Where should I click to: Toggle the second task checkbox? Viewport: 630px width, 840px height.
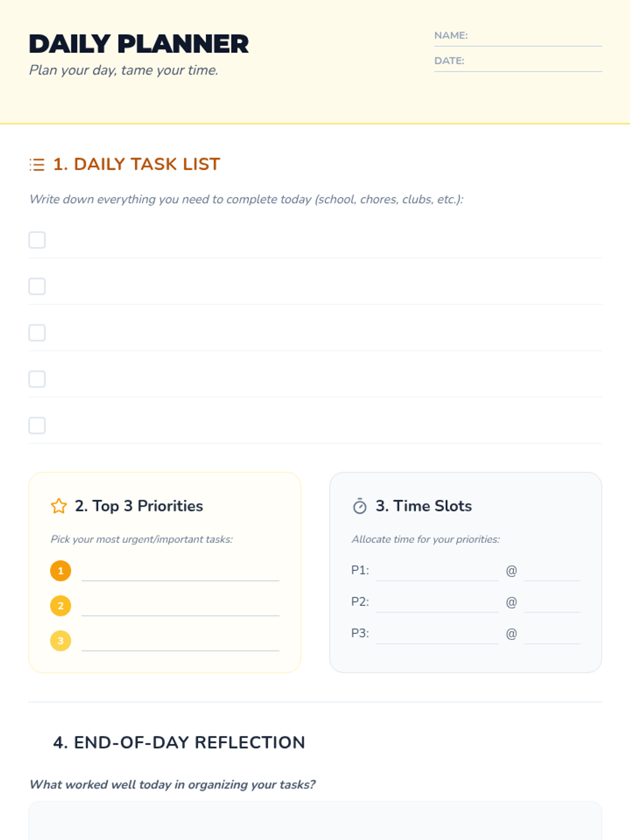pyautogui.click(x=37, y=287)
